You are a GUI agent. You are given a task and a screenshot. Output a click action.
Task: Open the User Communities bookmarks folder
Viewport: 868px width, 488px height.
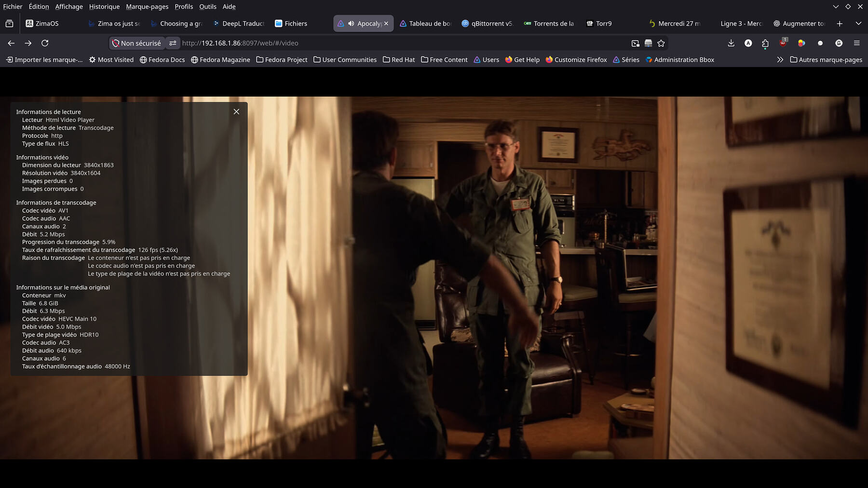[x=345, y=60]
